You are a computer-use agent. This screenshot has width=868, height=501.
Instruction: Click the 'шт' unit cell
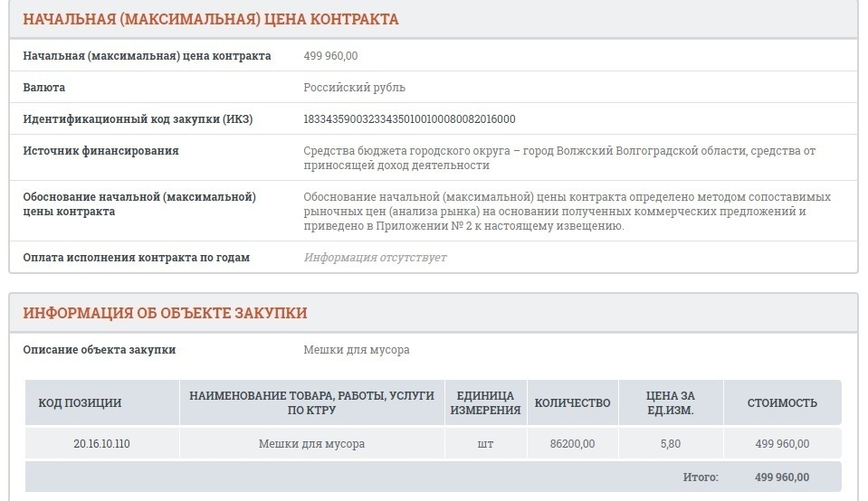pyautogui.click(x=485, y=444)
